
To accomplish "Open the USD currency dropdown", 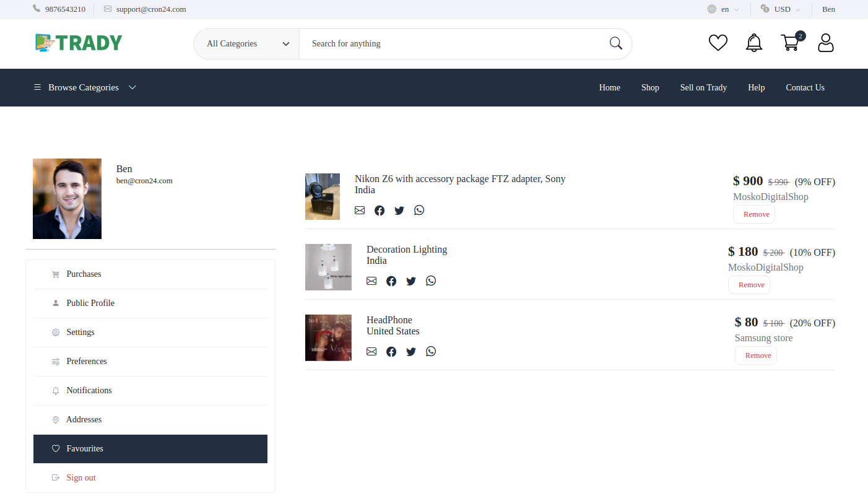I will tap(781, 9).
